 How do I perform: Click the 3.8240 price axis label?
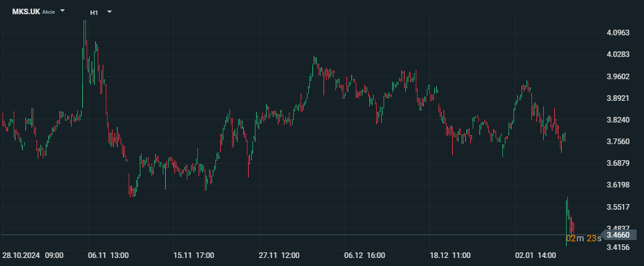point(618,120)
